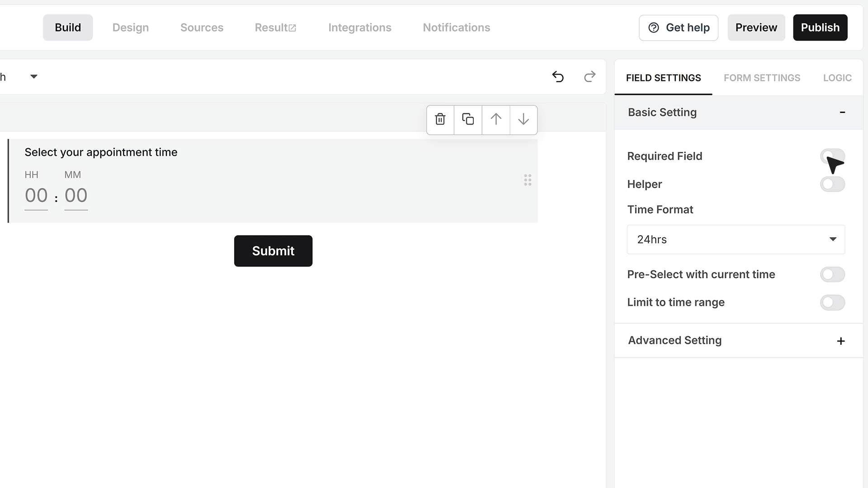The image size is (868, 488).
Task: Move field up with arrow icon
Action: tap(496, 119)
